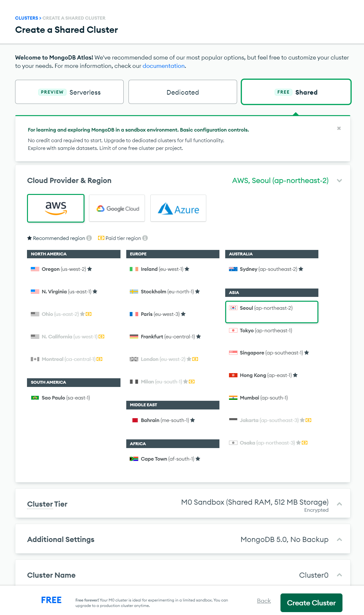The image size is (364, 615).
Task: Open the Paid tier region info icon
Action: 145,238
